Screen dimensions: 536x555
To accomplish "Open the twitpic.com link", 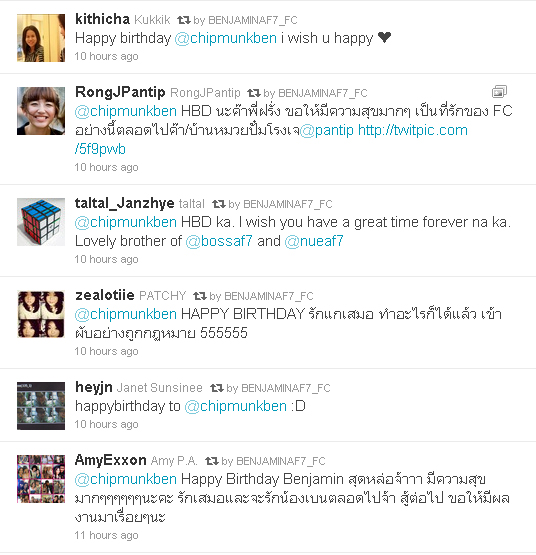I will click(x=271, y=140).
